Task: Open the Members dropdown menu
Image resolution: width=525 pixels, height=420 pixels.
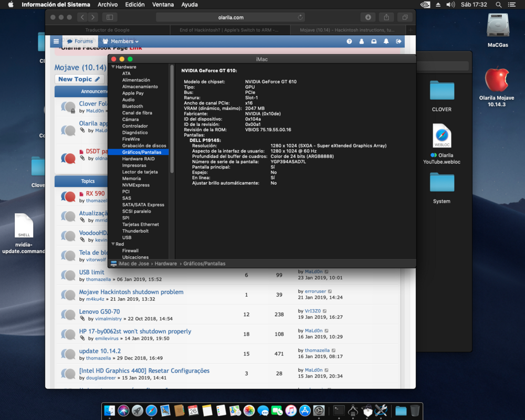Action: click(121, 41)
